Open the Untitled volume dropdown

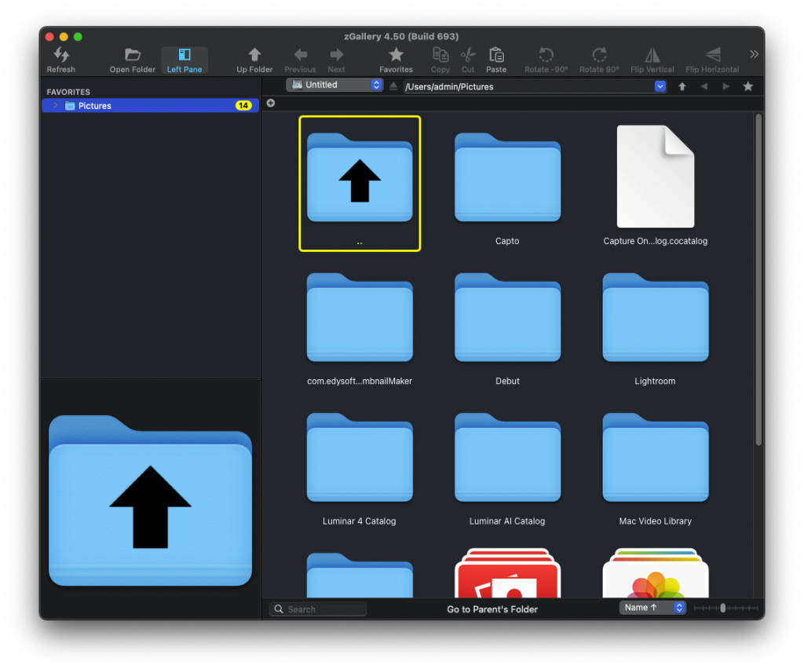coord(334,85)
